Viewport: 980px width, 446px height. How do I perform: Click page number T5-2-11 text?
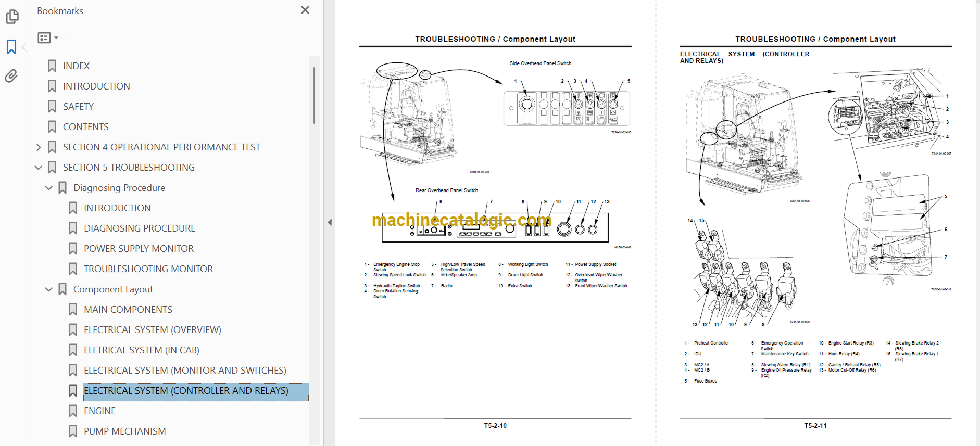coord(815,426)
